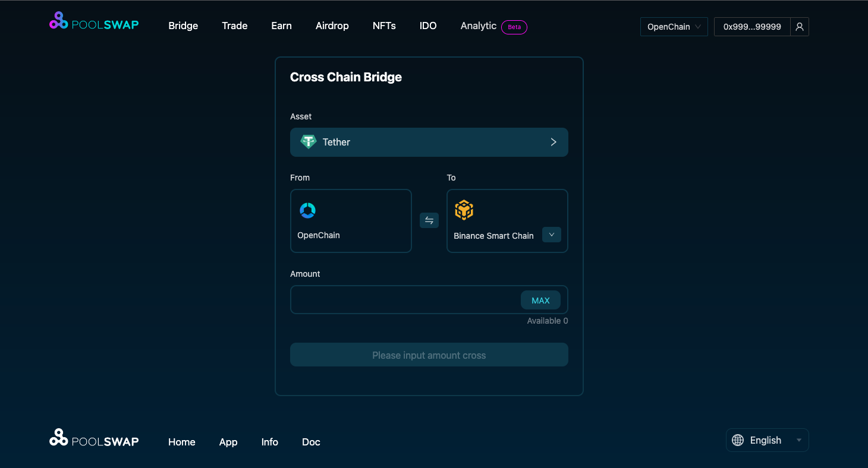Click the MAX amount button
Screen dimensions: 868x468
tap(540, 300)
